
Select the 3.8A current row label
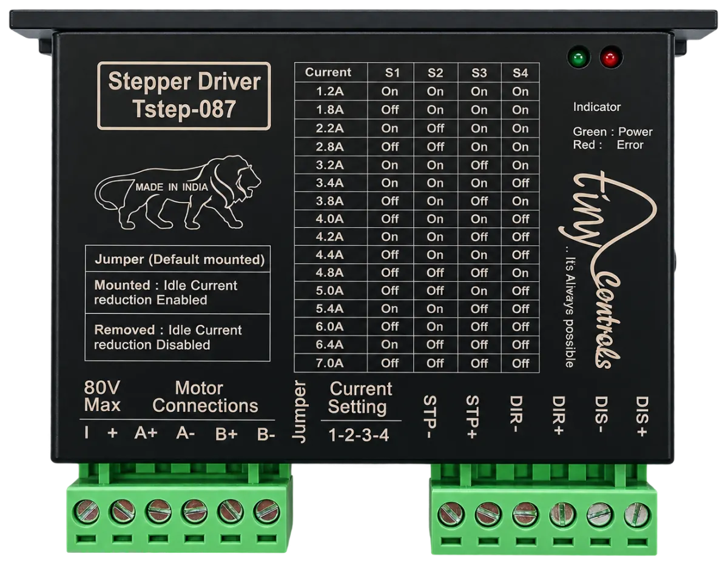[330, 201]
